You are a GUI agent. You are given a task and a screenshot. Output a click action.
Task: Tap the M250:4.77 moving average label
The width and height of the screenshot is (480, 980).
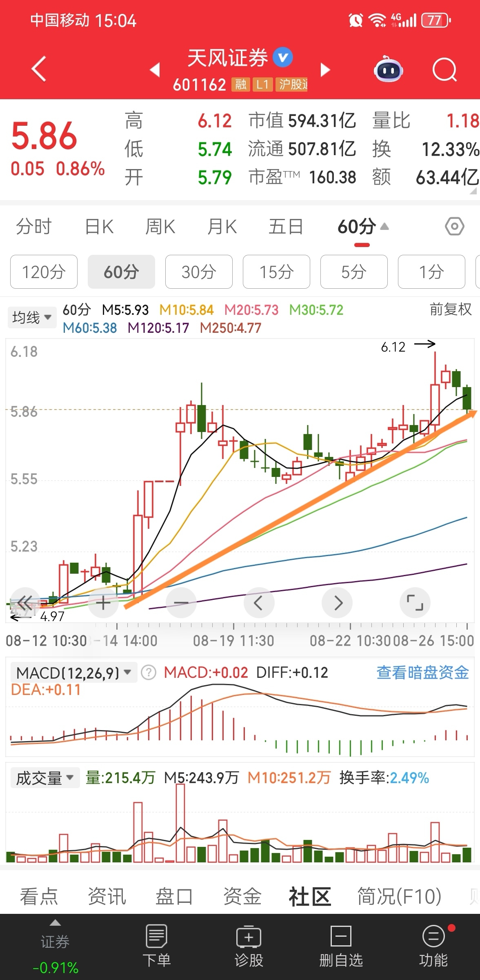click(x=230, y=328)
